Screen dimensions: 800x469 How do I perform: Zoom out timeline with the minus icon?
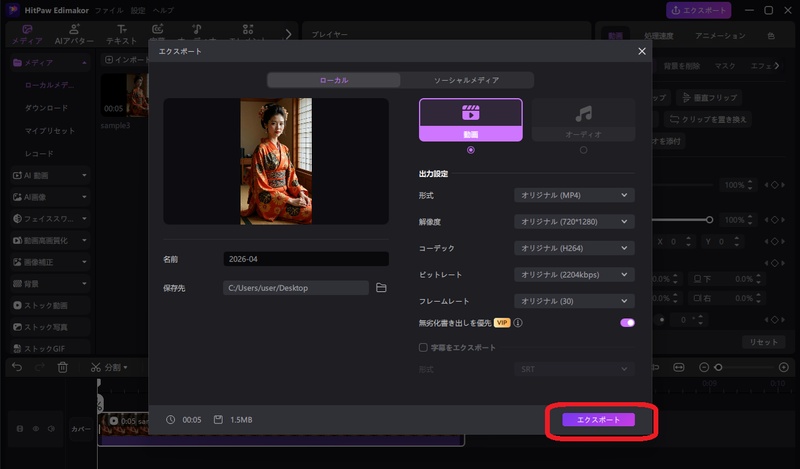click(x=704, y=367)
